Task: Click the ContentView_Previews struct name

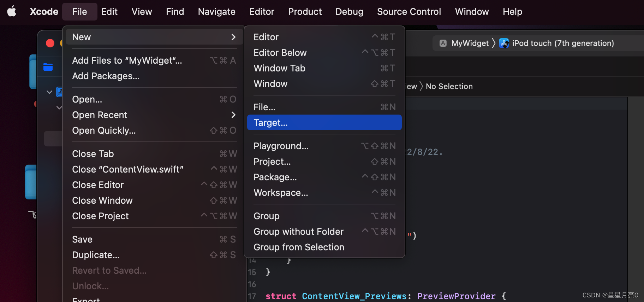Action: pyautogui.click(x=354, y=296)
